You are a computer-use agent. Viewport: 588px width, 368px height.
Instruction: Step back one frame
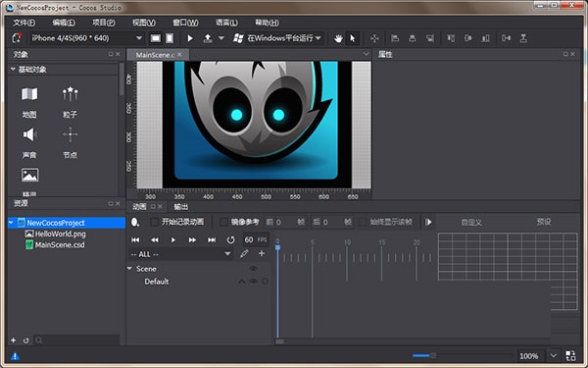pyautogui.click(x=155, y=239)
